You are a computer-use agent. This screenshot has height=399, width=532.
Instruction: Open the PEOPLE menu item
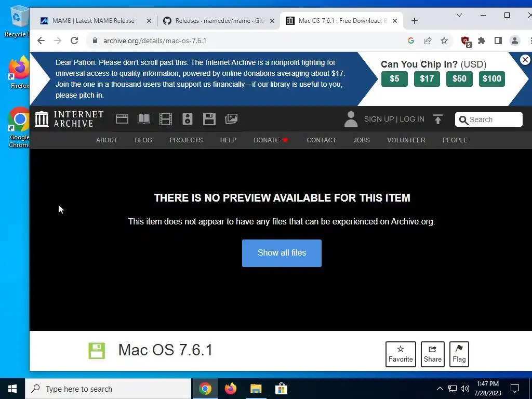(455, 140)
